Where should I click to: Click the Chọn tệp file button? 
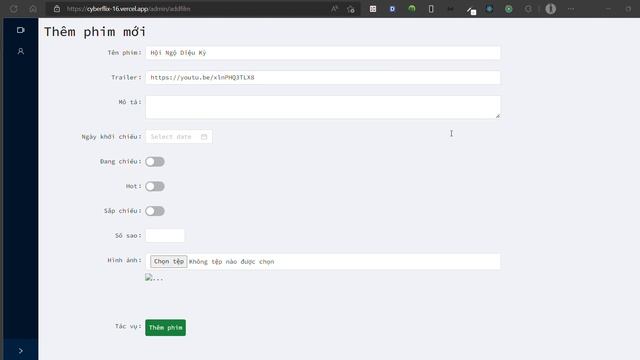point(169,261)
